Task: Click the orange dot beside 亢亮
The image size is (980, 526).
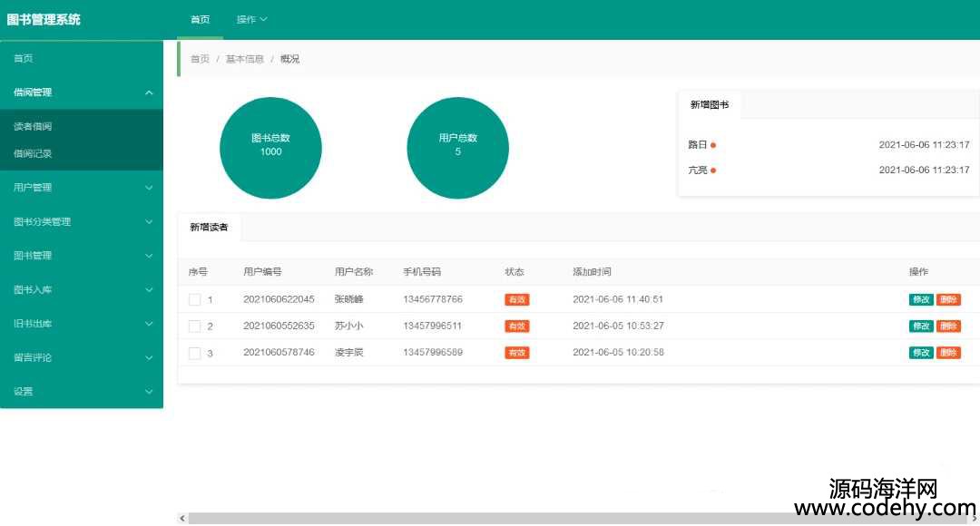Action: tap(713, 170)
